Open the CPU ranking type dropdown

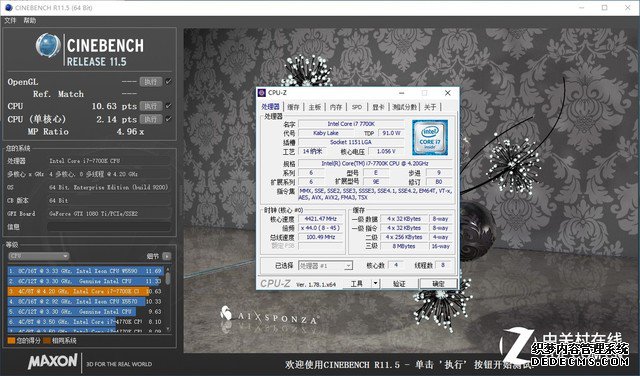click(x=39, y=256)
